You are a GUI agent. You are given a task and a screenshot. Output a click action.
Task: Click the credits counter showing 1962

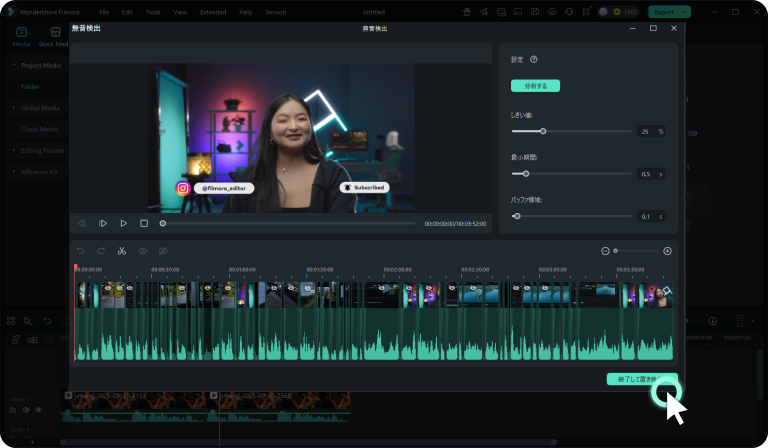click(x=625, y=12)
